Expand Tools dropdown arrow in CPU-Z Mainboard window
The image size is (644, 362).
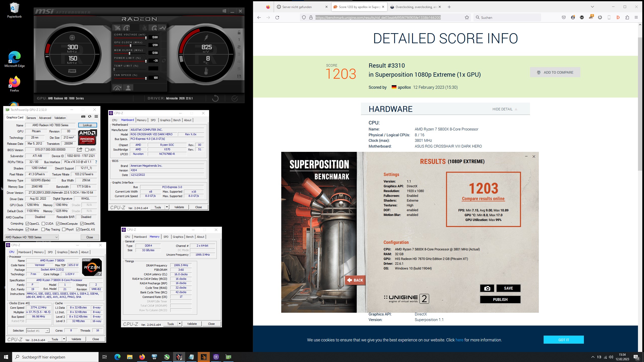point(167,207)
